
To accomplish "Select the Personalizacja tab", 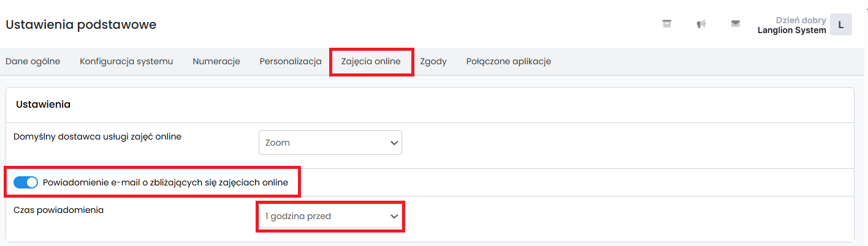I will pyautogui.click(x=291, y=61).
